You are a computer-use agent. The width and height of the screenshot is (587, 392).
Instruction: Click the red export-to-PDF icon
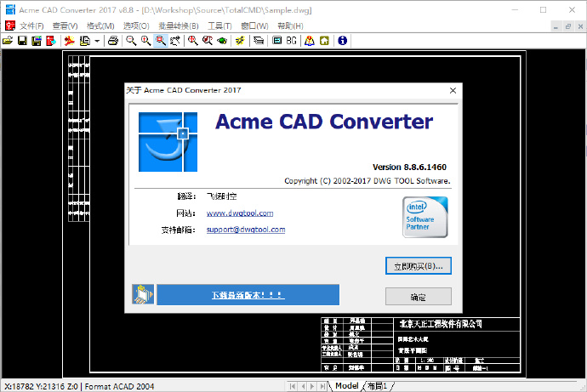point(51,41)
